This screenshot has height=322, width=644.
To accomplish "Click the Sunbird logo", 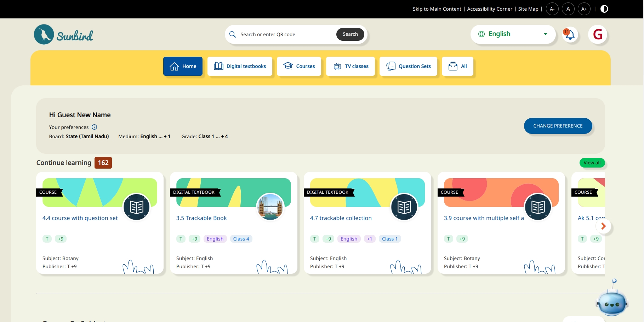I will [x=63, y=35].
